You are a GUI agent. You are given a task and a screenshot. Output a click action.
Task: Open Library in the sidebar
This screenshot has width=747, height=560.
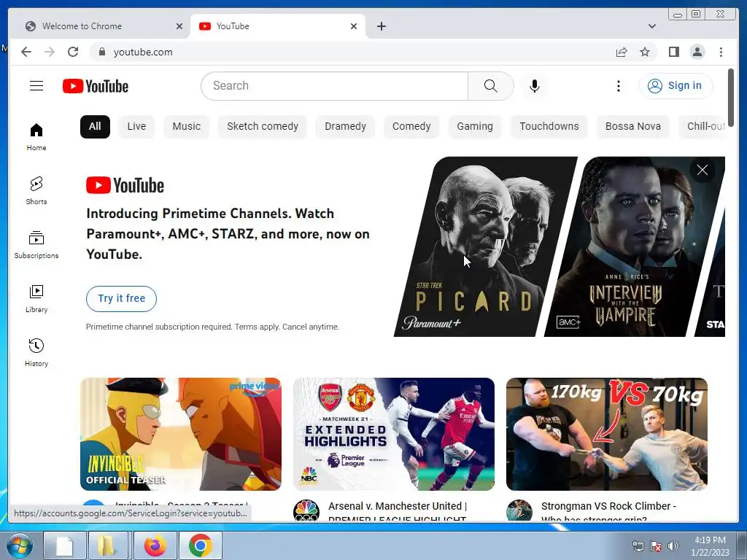[36, 298]
